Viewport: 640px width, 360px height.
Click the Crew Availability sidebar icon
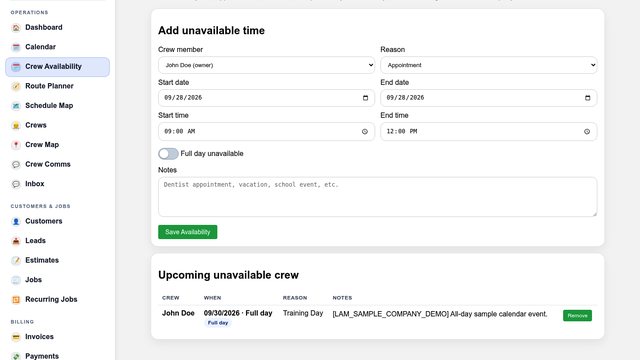pyautogui.click(x=16, y=67)
